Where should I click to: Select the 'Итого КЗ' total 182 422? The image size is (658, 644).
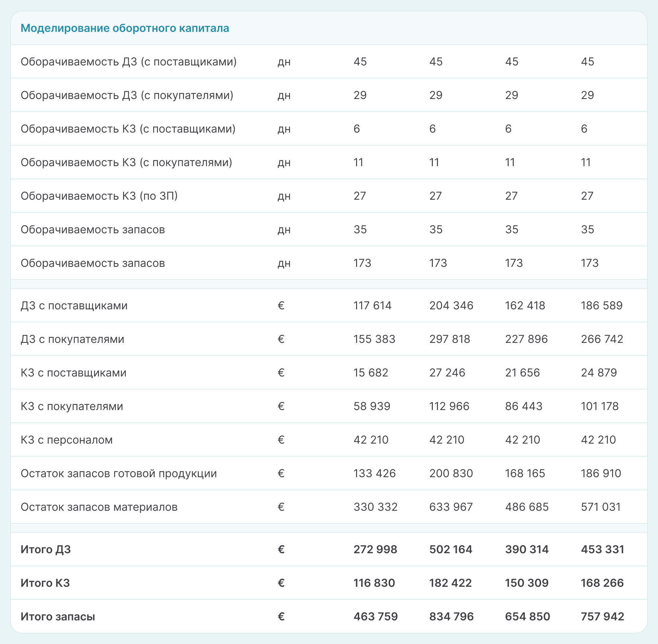coord(450,583)
